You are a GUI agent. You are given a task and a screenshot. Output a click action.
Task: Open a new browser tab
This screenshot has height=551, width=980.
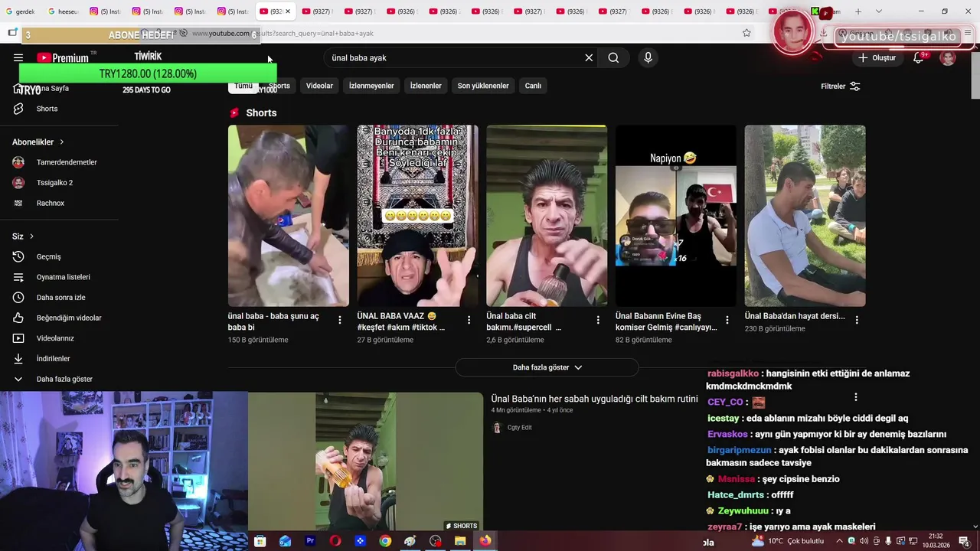tap(857, 11)
